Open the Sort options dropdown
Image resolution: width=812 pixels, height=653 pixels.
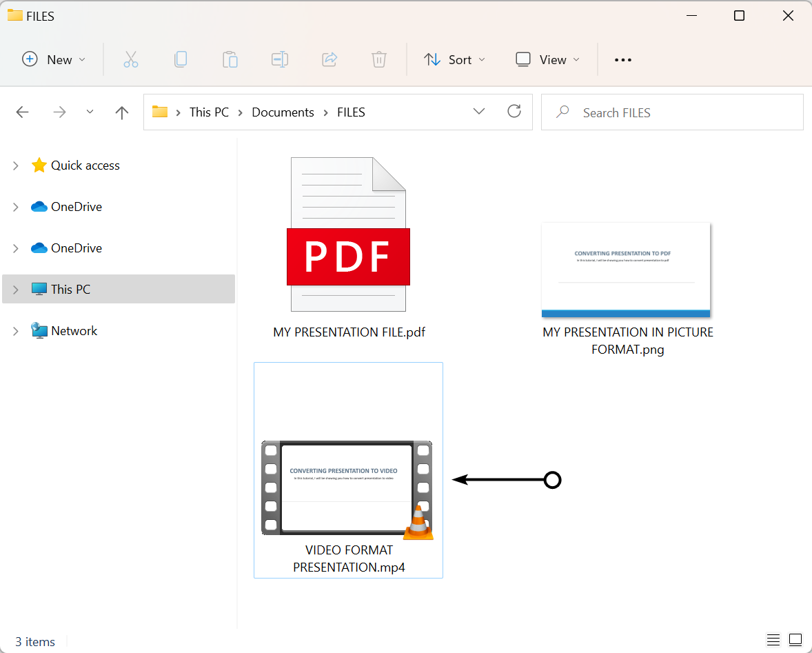coord(454,59)
